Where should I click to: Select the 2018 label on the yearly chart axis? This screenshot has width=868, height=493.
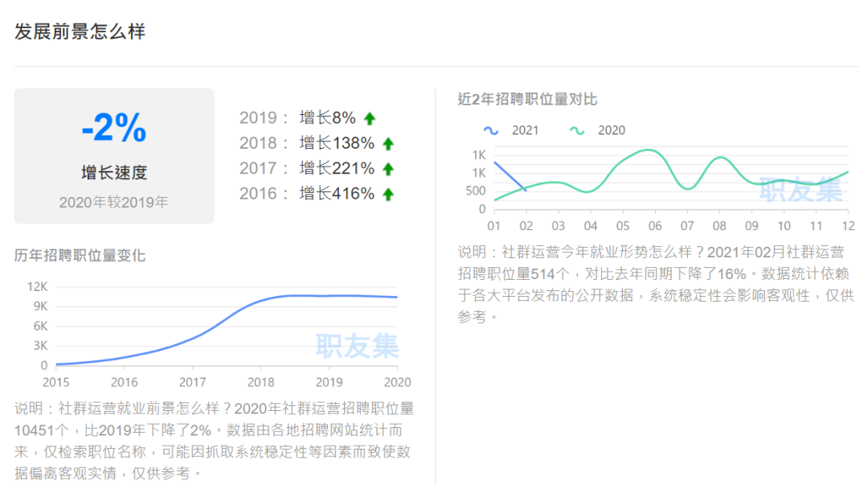pos(260,382)
